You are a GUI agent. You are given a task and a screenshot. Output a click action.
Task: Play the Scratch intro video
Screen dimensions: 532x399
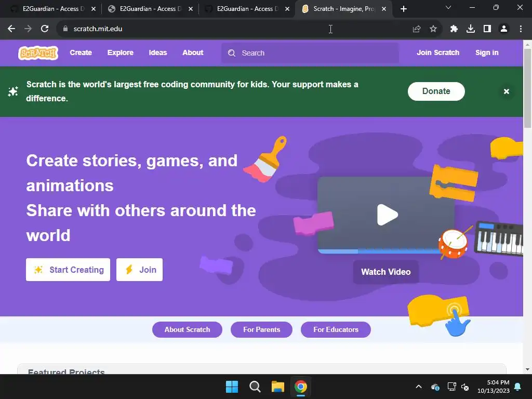tap(387, 215)
